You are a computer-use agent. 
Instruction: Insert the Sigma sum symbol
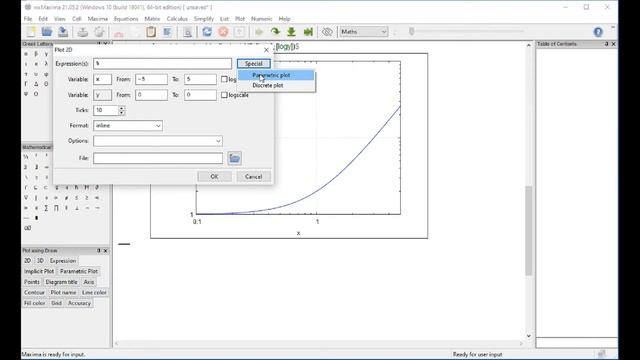click(x=46, y=208)
